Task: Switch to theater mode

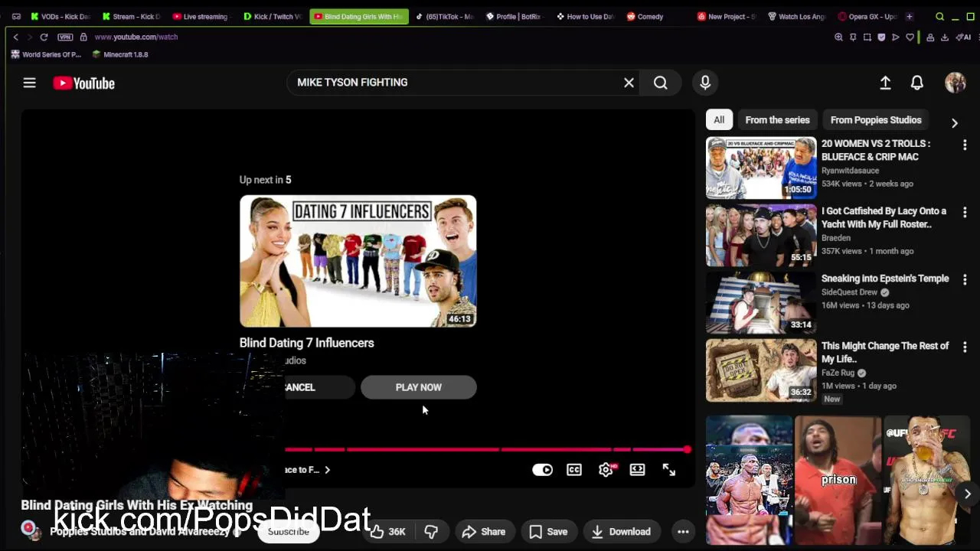Action: click(637, 470)
